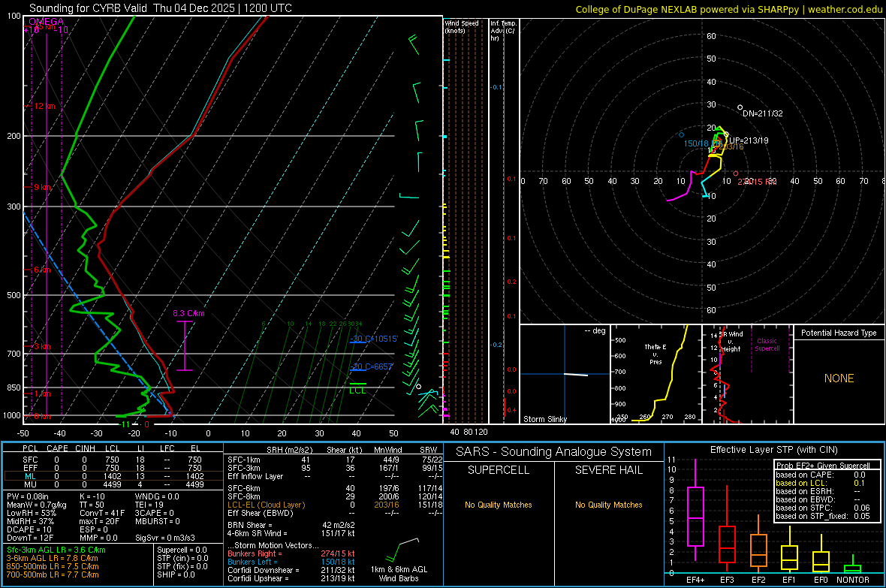The height and width of the screenshot is (588, 886).
Task: Click 'Sfc-3km AGL LR = 3.6 C/km'
Action: pyautogui.click(x=56, y=550)
